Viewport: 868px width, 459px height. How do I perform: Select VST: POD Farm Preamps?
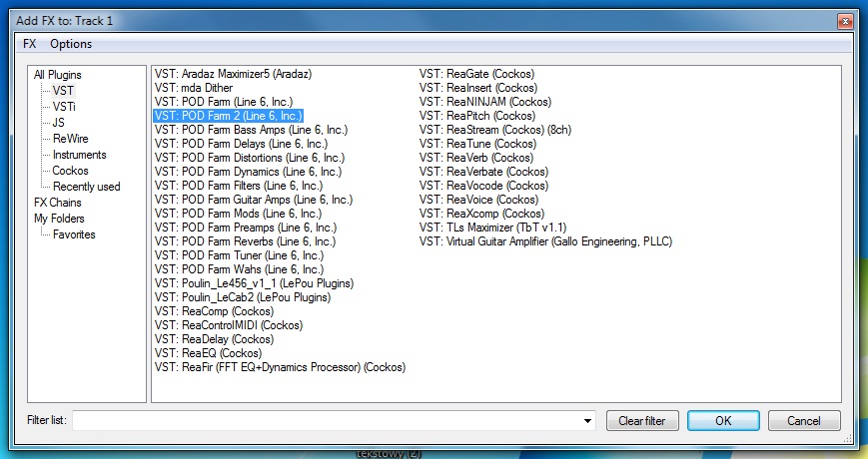tap(246, 228)
